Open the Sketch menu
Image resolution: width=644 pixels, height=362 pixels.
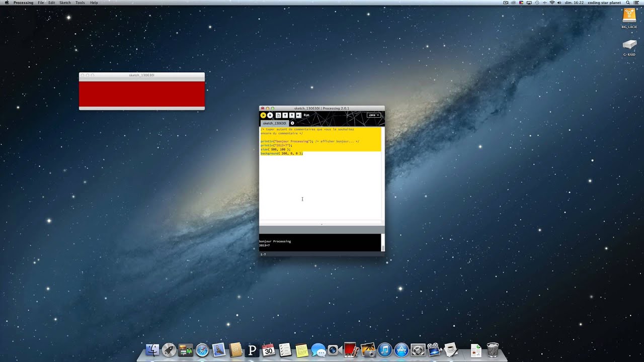coord(65,3)
